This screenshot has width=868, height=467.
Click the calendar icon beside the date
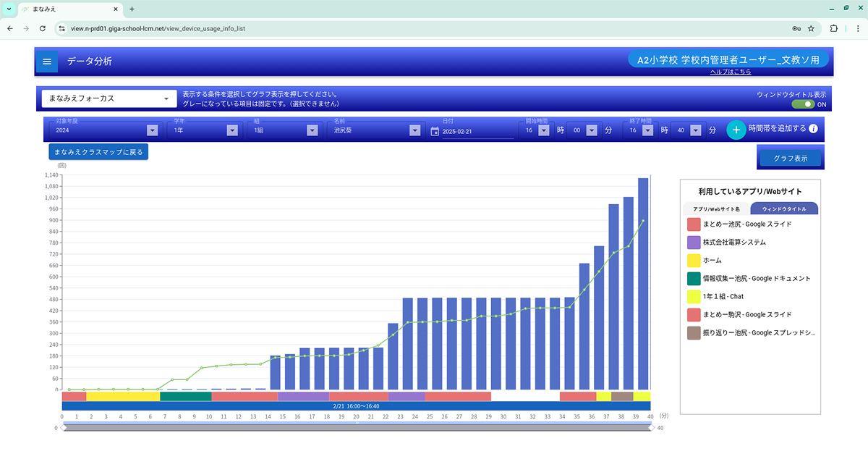click(x=435, y=131)
